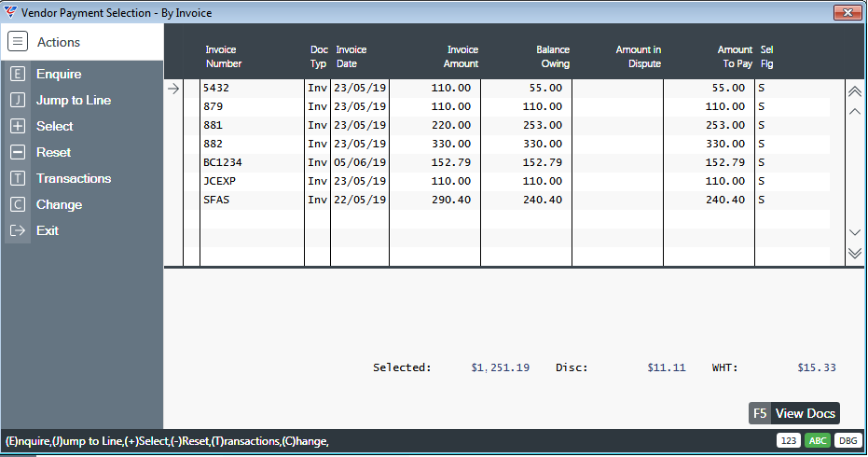This screenshot has width=868, height=457.
Task: Click the Selected total $1,251.19
Action: [x=501, y=367]
